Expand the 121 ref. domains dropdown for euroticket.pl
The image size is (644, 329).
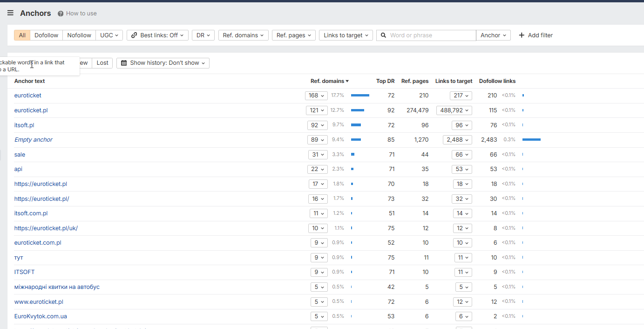tap(316, 110)
